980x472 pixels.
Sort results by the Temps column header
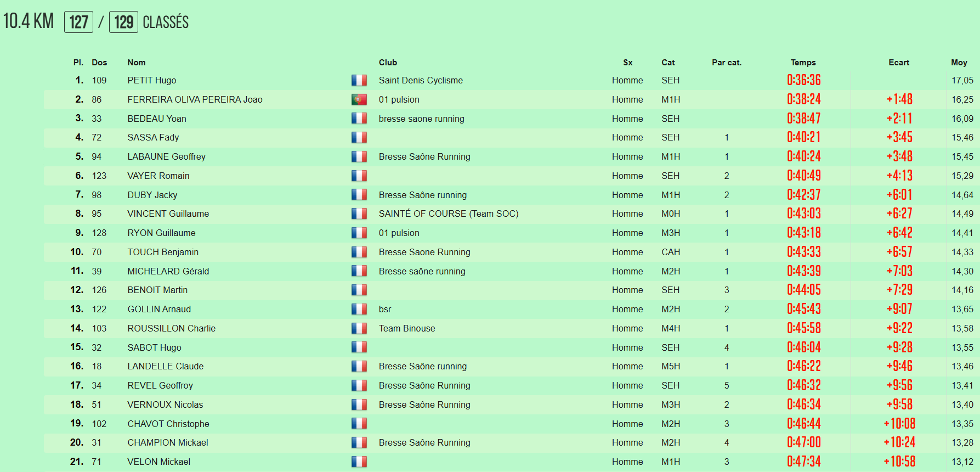coord(803,63)
